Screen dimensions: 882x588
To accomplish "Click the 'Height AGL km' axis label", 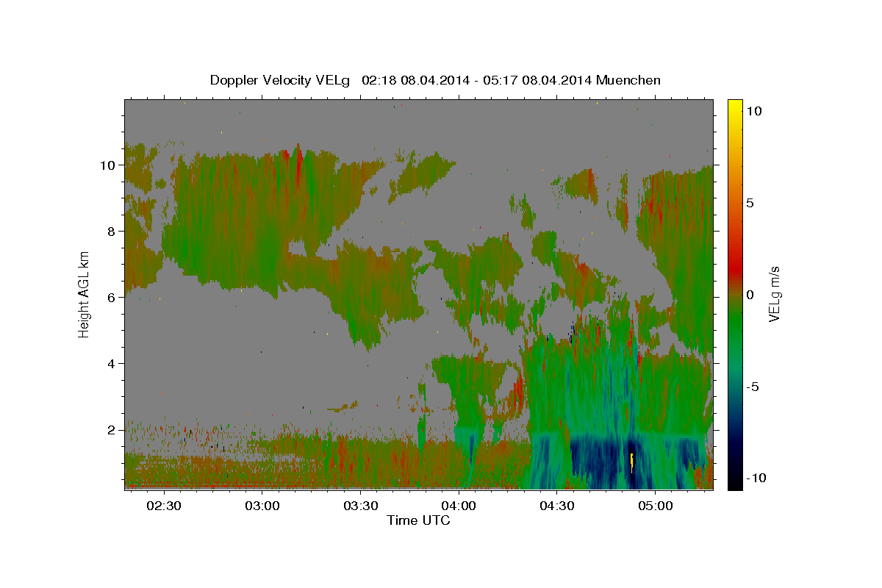I will click(84, 293).
